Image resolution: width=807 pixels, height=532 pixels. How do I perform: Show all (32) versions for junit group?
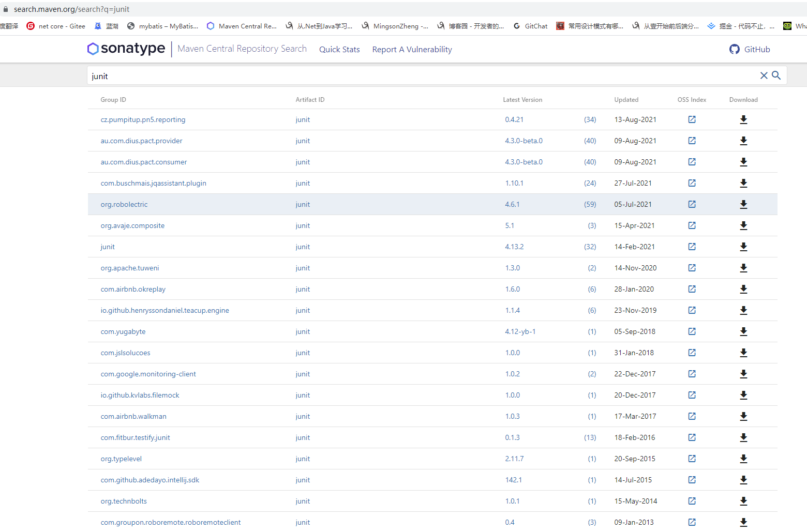pos(590,247)
